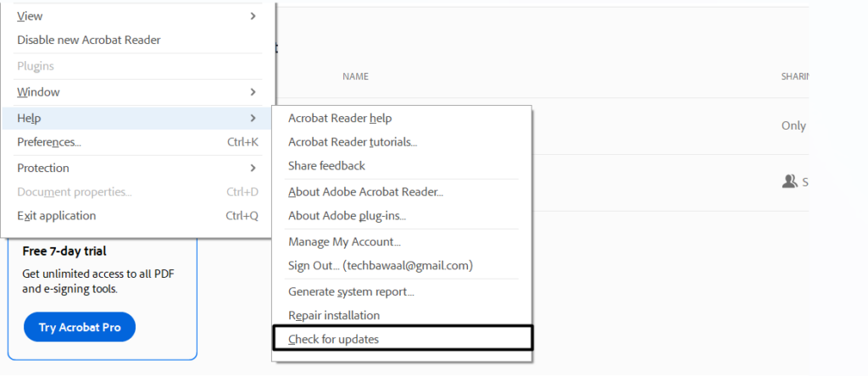Select Repair installation
This screenshot has width=868, height=376.
click(x=334, y=315)
